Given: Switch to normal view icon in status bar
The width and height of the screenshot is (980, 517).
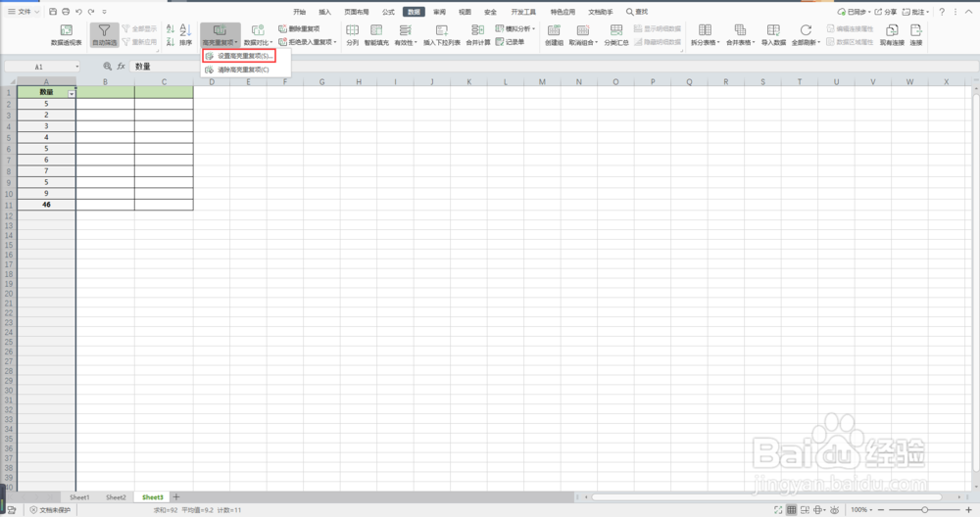Looking at the screenshot, I should point(791,510).
